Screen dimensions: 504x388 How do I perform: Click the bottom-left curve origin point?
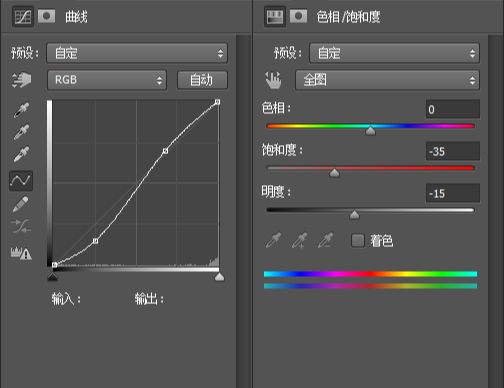[x=55, y=265]
